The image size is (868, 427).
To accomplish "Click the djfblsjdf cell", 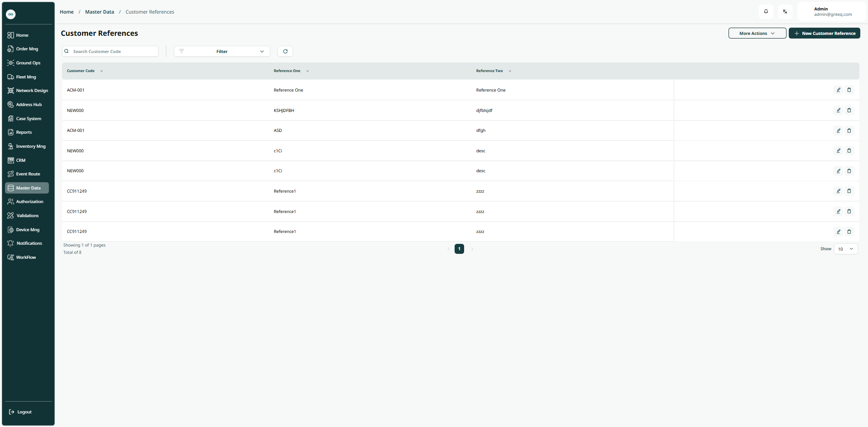I will click(x=484, y=111).
